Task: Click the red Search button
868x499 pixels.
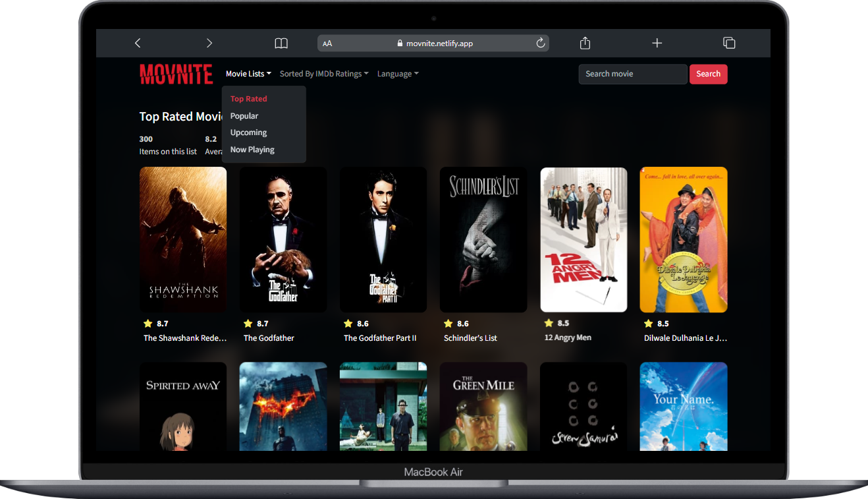Action: (x=709, y=74)
